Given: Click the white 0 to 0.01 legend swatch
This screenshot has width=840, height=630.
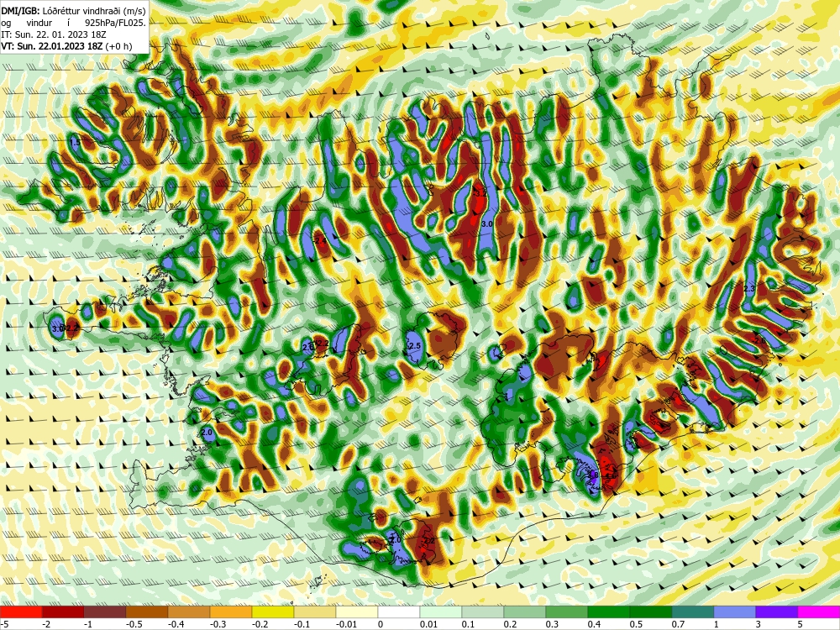Looking at the screenshot, I should (x=399, y=612).
